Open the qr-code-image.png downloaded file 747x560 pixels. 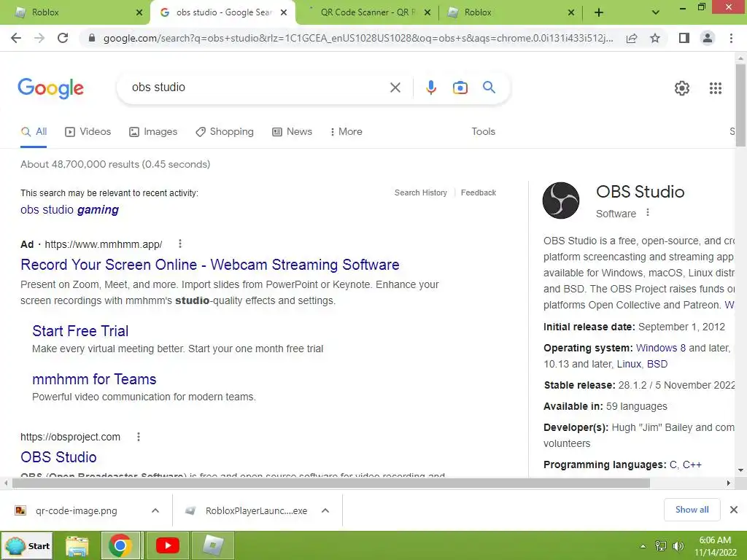(76, 510)
